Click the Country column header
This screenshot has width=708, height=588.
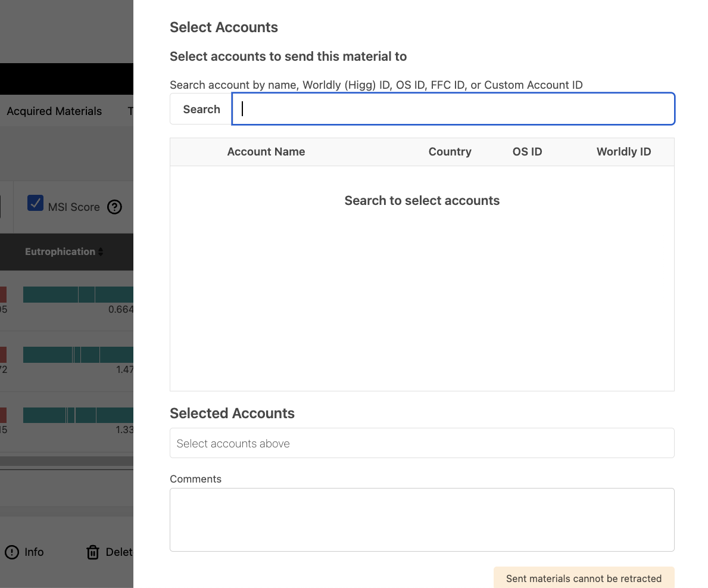450,152
